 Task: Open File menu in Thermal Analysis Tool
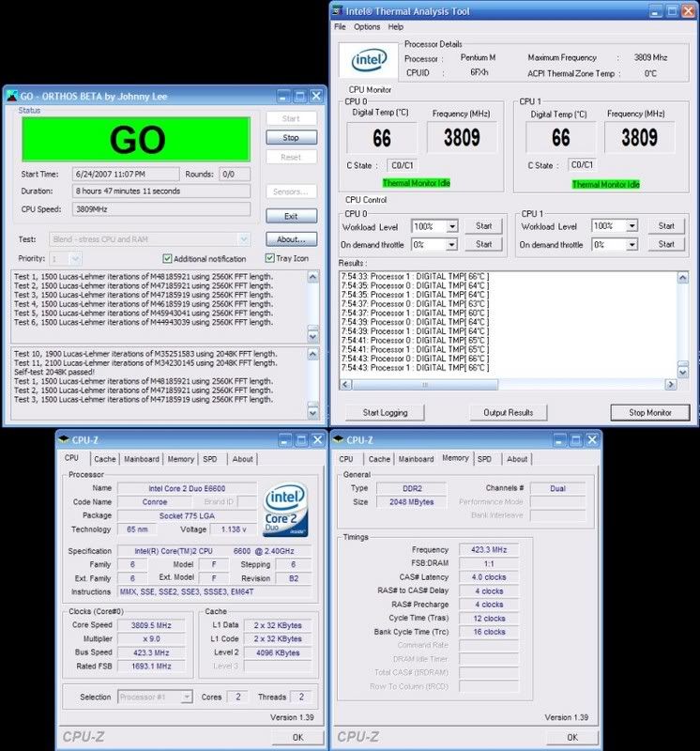tap(340, 27)
